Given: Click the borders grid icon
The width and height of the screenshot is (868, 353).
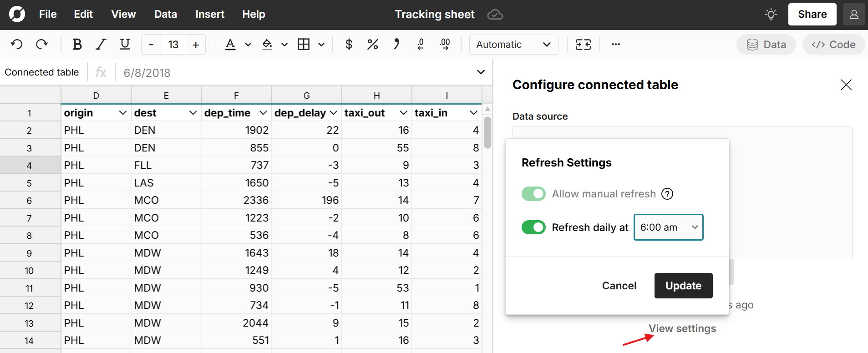Looking at the screenshot, I should point(304,45).
